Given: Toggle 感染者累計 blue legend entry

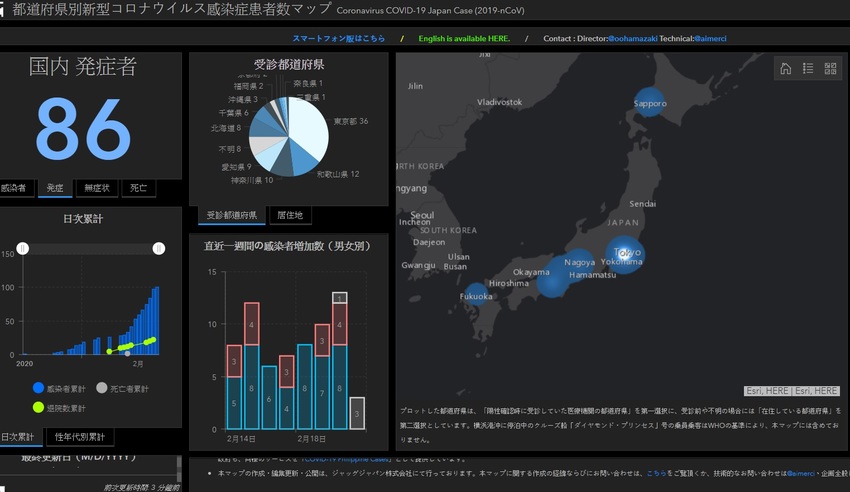Looking at the screenshot, I should pos(59,389).
